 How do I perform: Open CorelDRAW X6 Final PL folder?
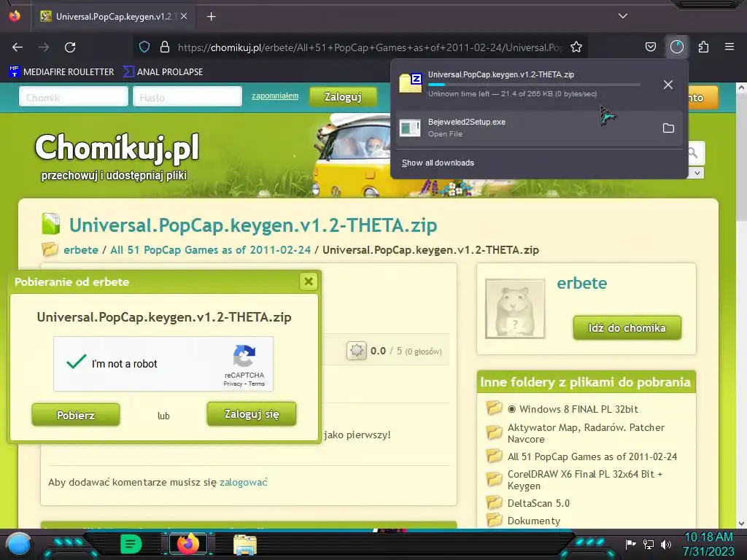click(x=585, y=480)
